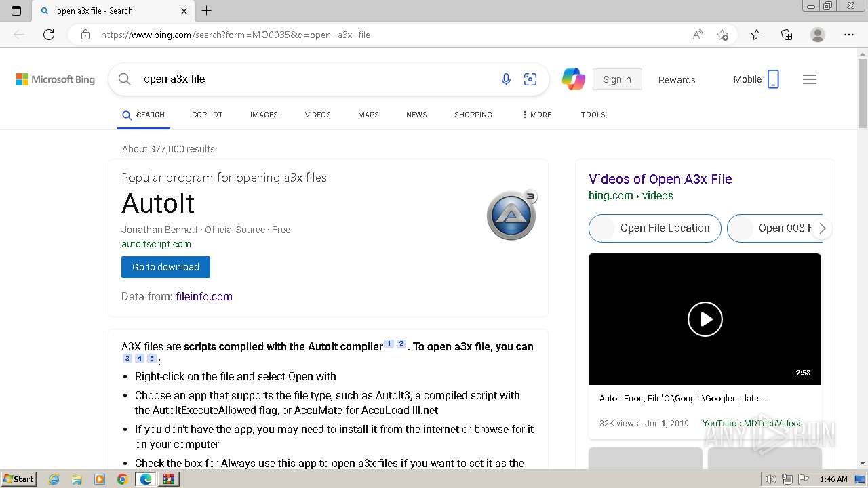Open the TOOLS filter option
868x488 pixels.
pyautogui.click(x=593, y=115)
